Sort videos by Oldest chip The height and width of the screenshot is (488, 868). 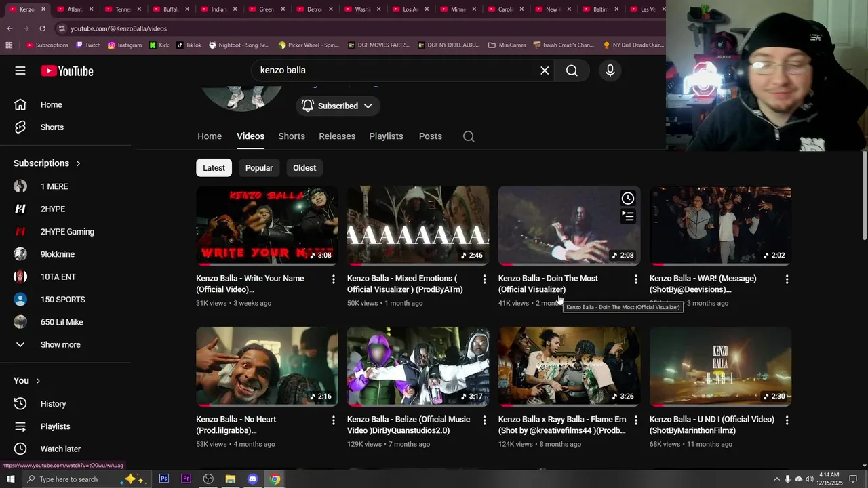coord(304,168)
